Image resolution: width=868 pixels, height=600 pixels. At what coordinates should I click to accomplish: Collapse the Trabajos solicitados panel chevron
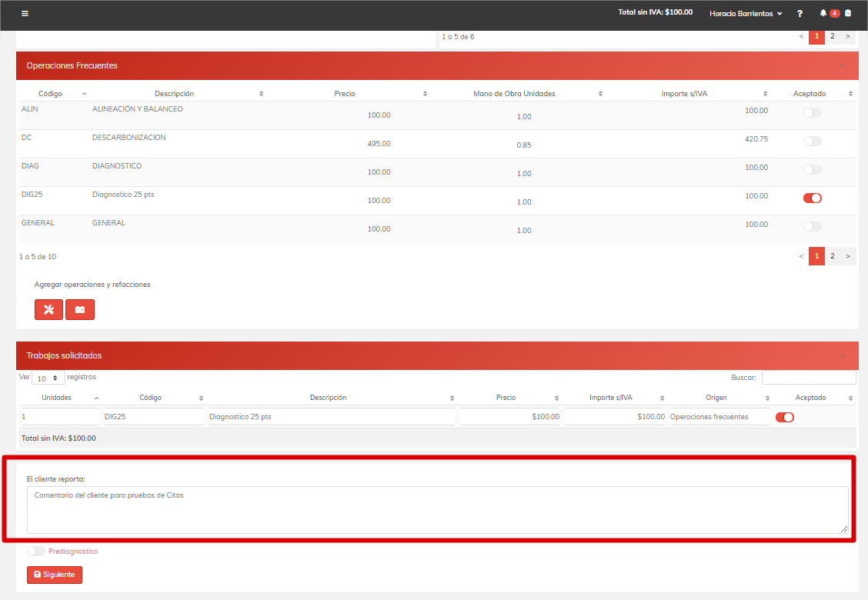(842, 355)
